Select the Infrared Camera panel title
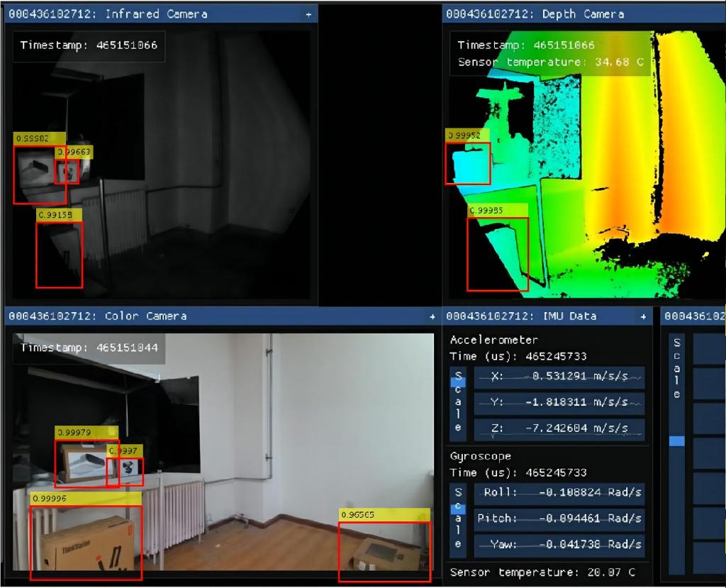Screen dimensions: 726x588 tap(108, 14)
